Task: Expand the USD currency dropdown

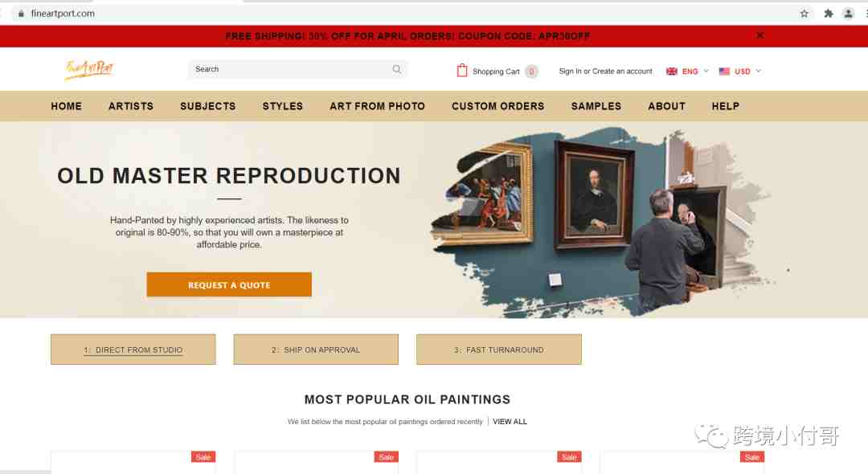Action: (740, 72)
